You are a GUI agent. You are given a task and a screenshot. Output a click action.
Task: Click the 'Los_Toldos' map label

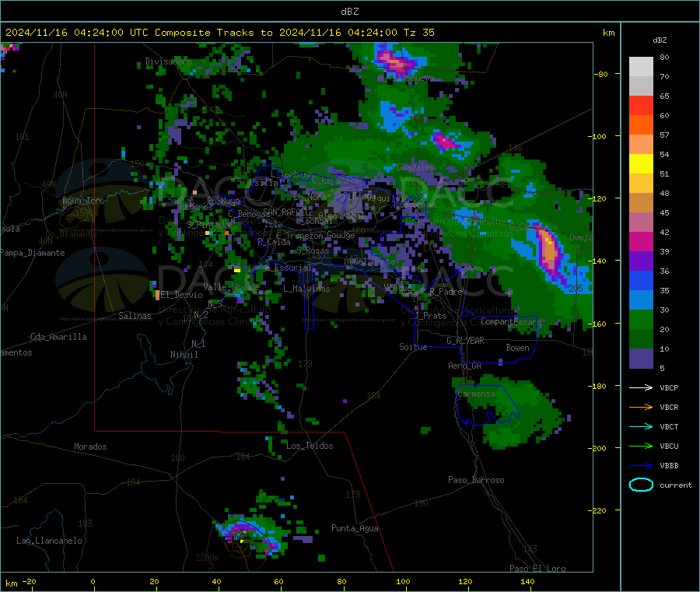pos(310,446)
